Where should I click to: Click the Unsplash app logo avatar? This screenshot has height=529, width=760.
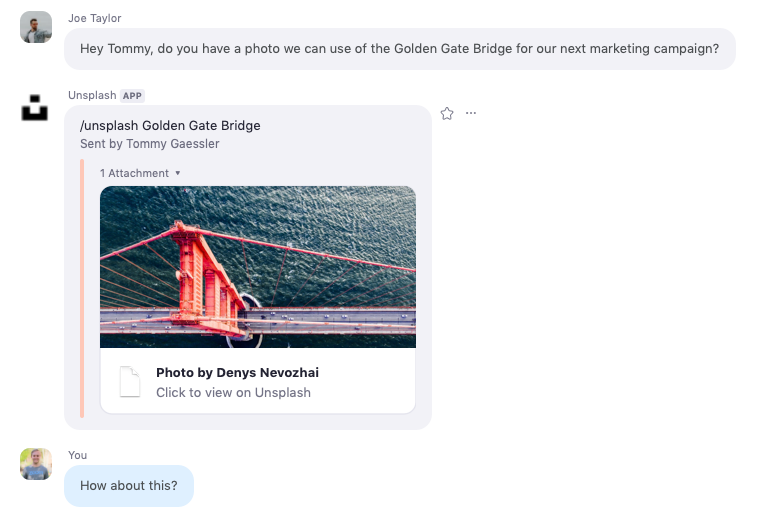pyautogui.click(x=35, y=108)
